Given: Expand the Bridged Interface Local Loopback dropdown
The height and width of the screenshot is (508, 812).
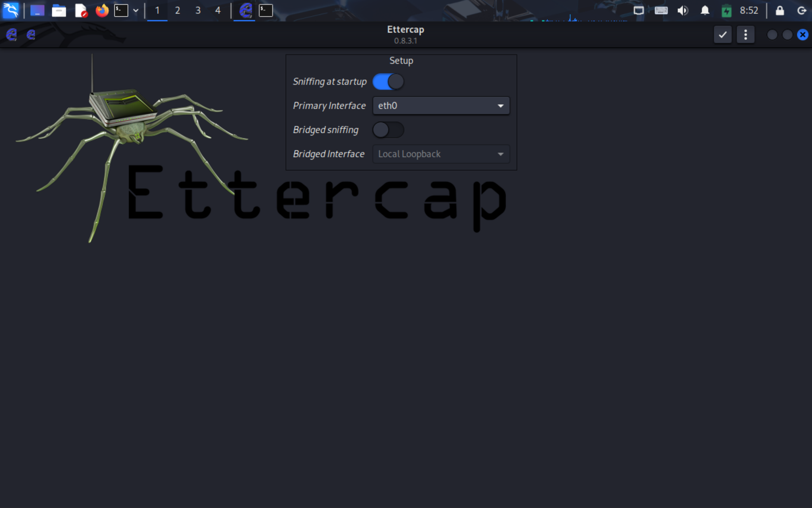Looking at the screenshot, I should point(441,154).
